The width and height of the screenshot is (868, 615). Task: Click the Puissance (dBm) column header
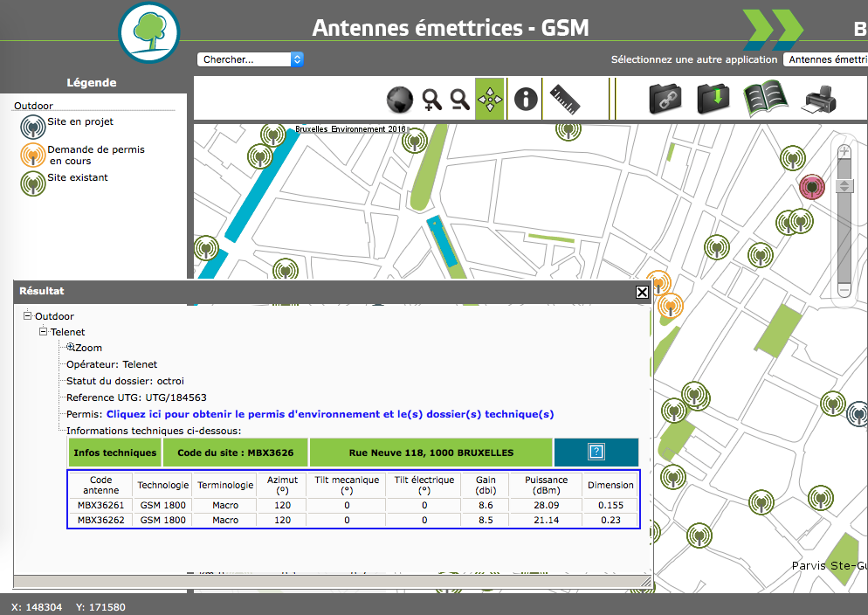pos(546,485)
